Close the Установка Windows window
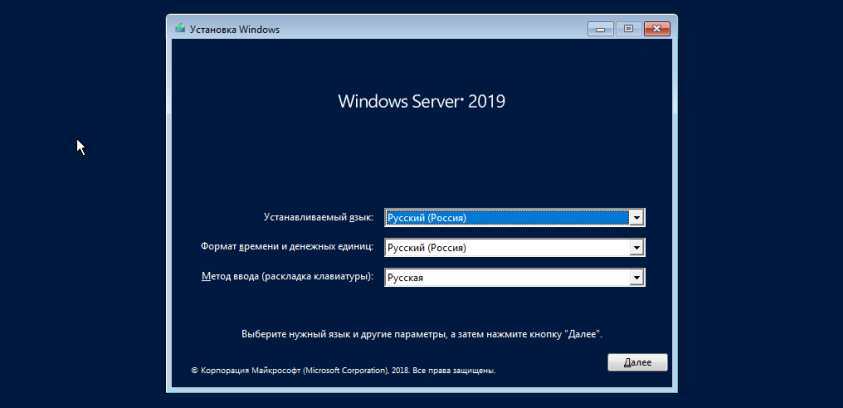This screenshot has height=408, width=843. point(656,29)
